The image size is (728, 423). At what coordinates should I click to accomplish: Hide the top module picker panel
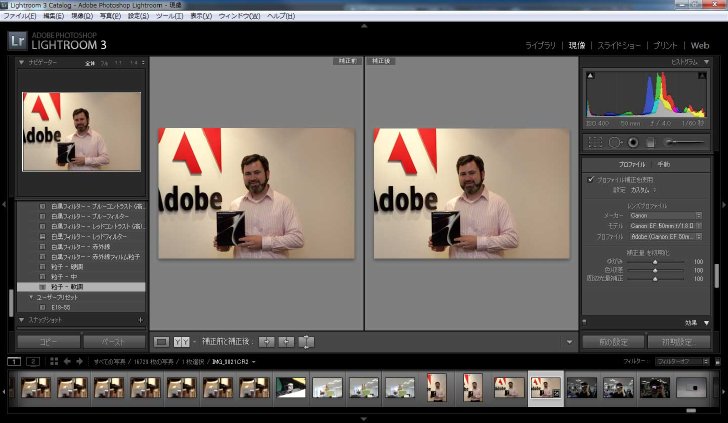(364, 26)
